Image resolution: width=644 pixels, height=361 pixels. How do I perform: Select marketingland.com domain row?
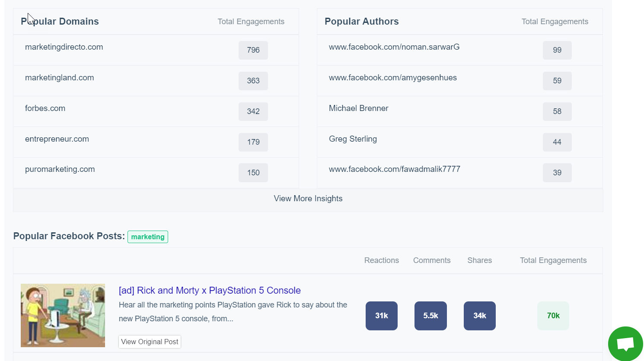point(60,78)
